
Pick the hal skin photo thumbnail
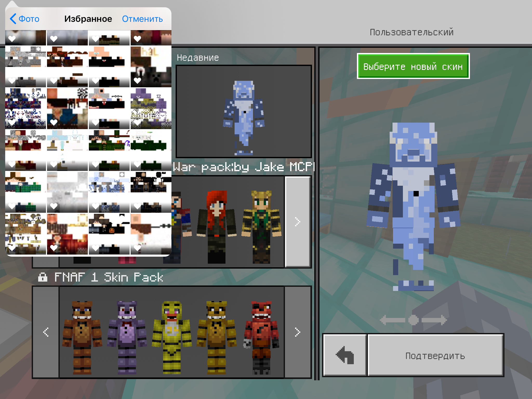point(151,66)
